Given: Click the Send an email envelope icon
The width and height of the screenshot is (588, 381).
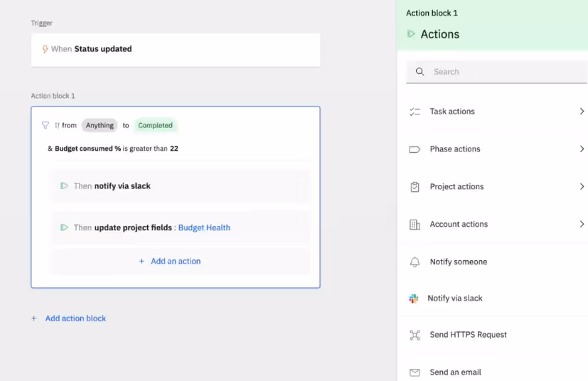Looking at the screenshot, I should (415, 372).
